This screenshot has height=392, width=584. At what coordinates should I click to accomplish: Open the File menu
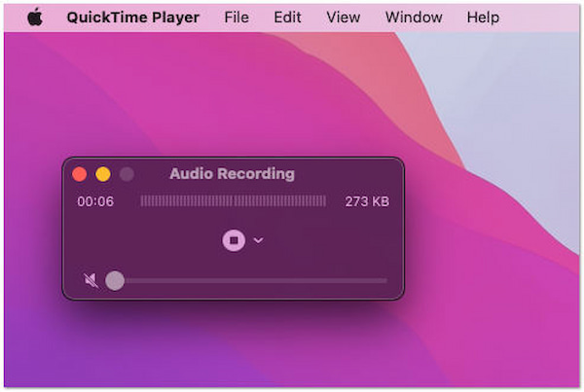coord(237,18)
